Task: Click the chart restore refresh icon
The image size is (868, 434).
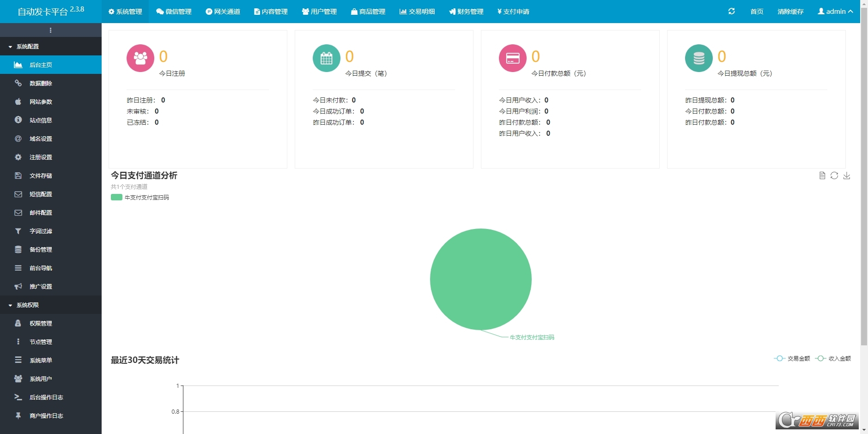Action: point(834,175)
